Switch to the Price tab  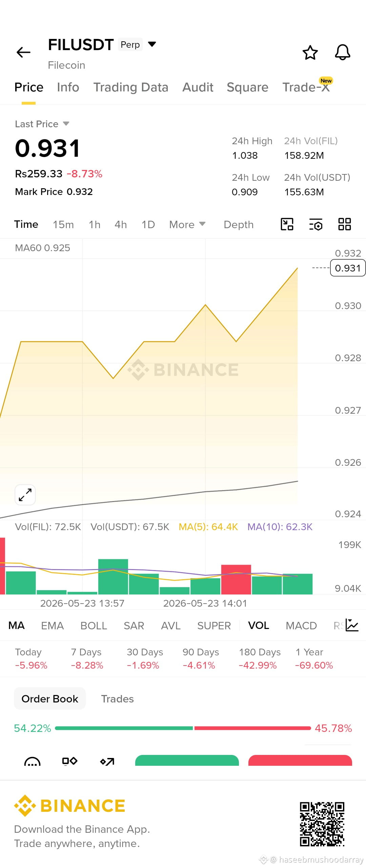[29, 87]
